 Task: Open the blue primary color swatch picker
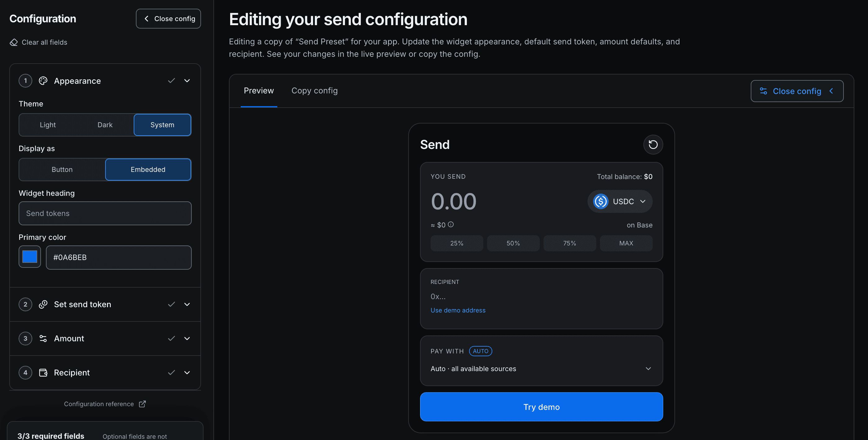click(30, 257)
